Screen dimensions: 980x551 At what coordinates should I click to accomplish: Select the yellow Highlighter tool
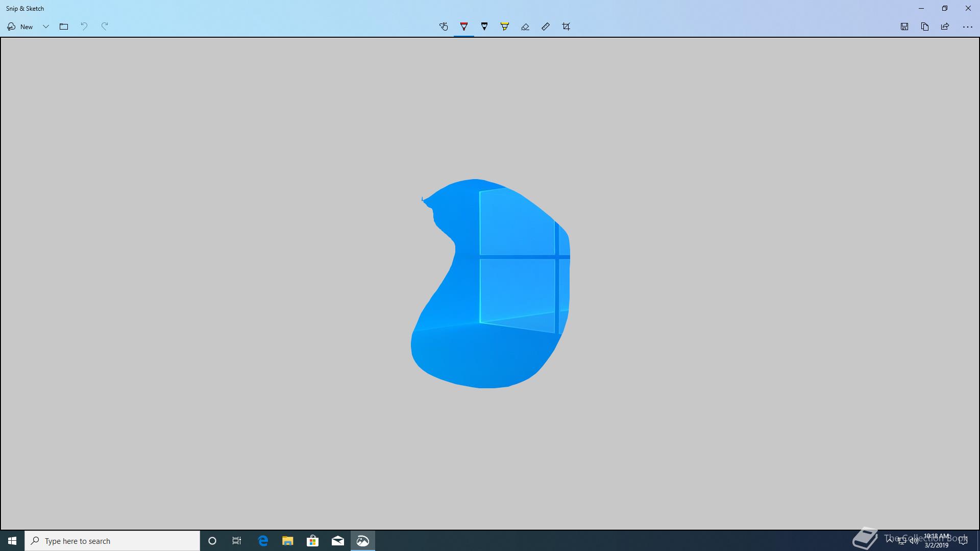tap(505, 27)
